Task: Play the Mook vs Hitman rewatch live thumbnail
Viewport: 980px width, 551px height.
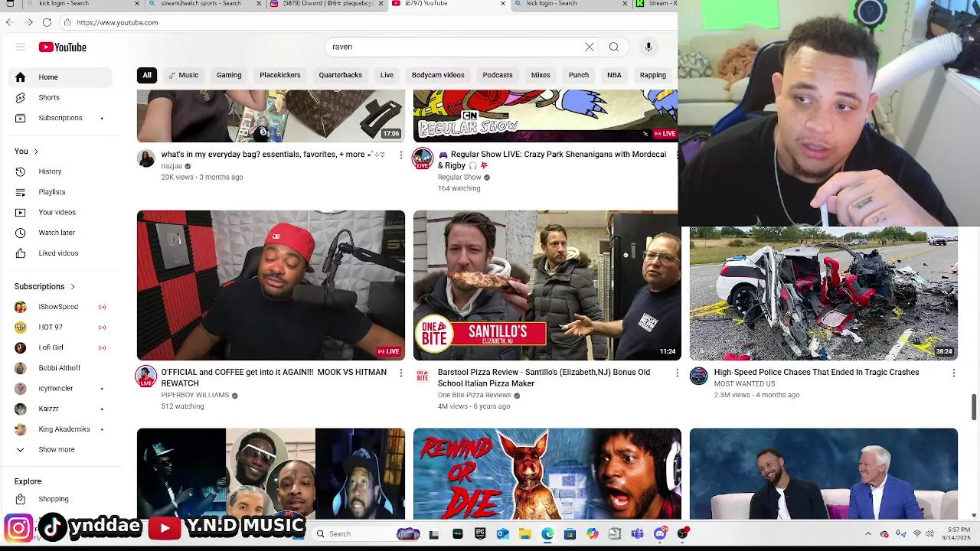Action: coord(271,285)
